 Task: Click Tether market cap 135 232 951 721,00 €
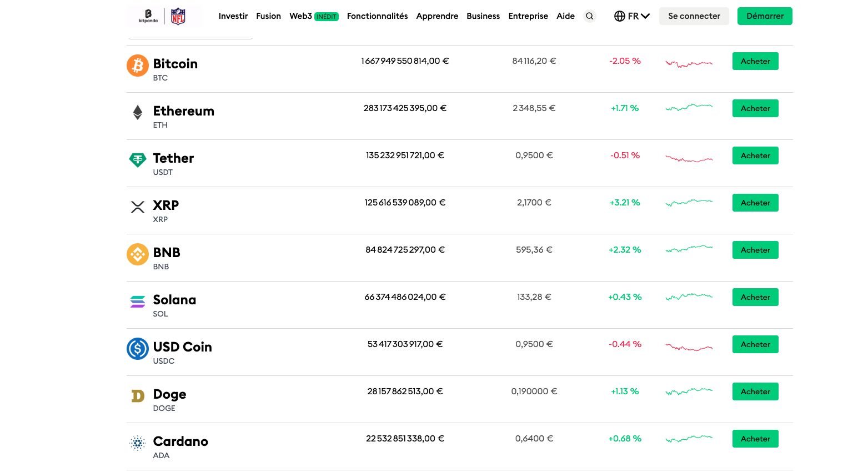(x=405, y=155)
